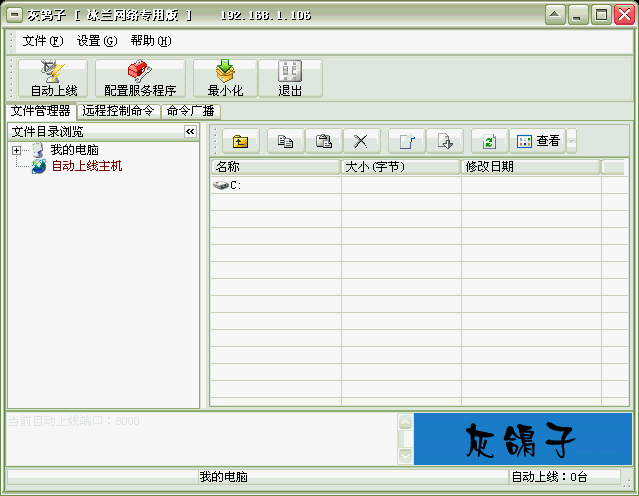Click the delete (X) icon
The height and width of the screenshot is (496, 639).
pyautogui.click(x=361, y=141)
